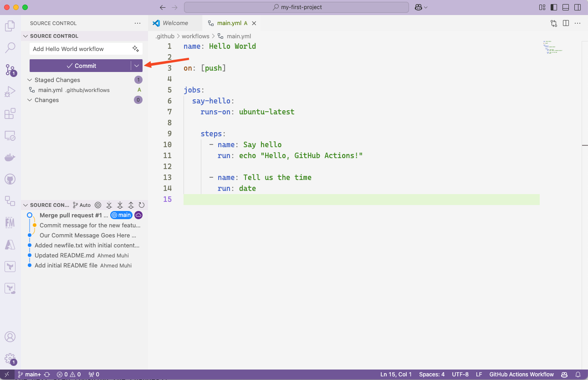Toggle the secondary side bar

pyautogui.click(x=578, y=7)
